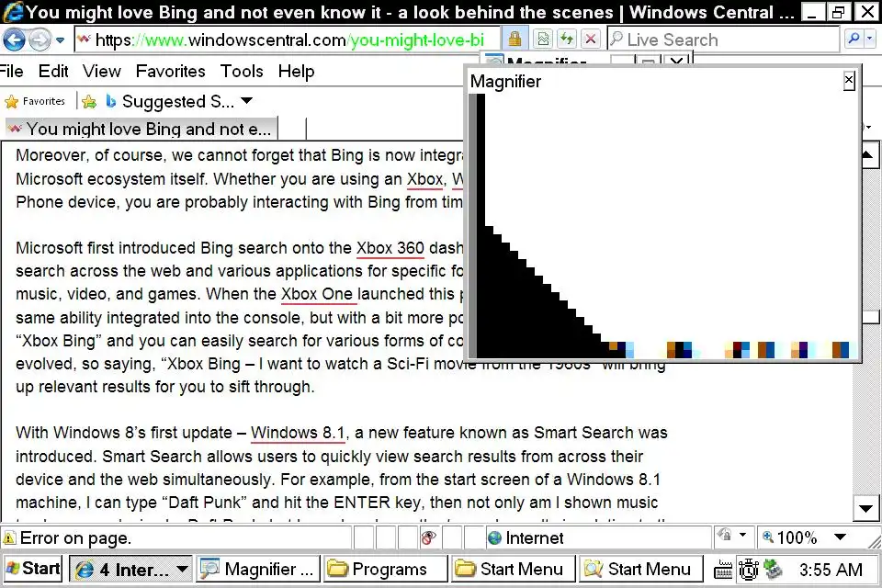
Task: Open the Xbox One link
Action: coord(317,294)
